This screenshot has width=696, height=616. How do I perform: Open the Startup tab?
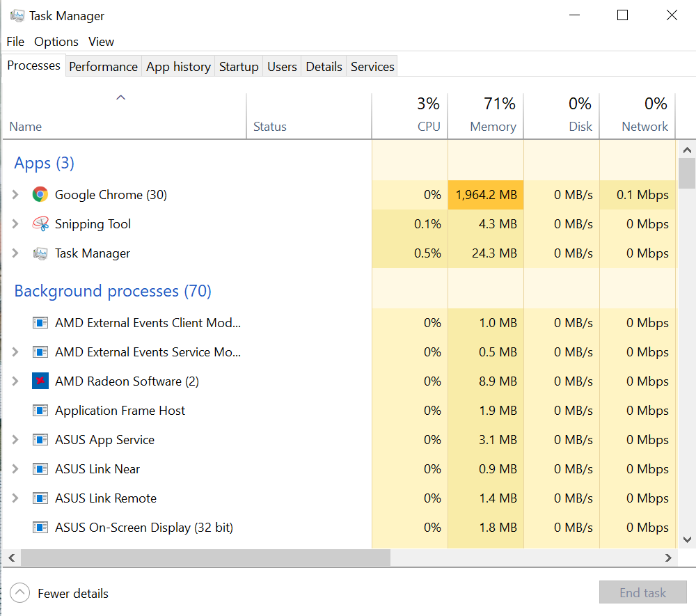click(x=239, y=67)
